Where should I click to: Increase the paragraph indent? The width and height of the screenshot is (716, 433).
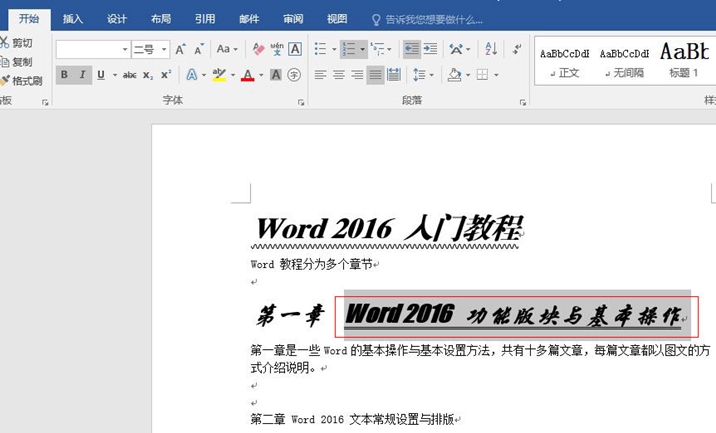tap(430, 49)
